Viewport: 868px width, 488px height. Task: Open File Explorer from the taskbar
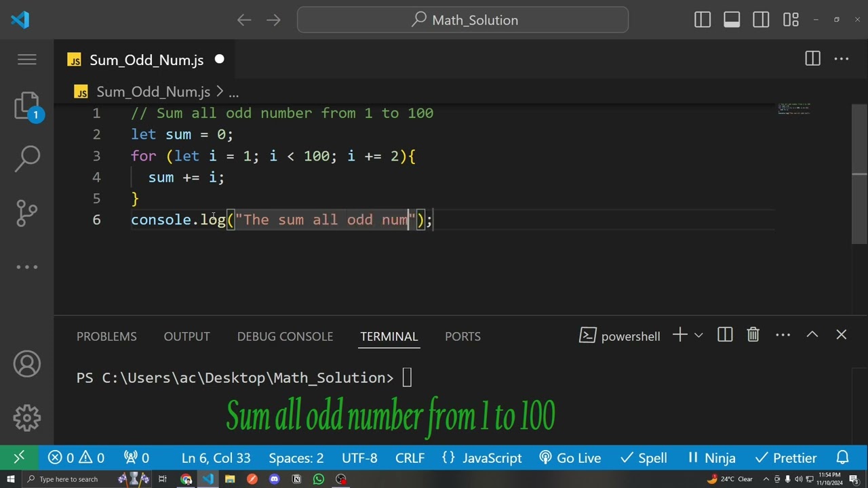(x=230, y=479)
